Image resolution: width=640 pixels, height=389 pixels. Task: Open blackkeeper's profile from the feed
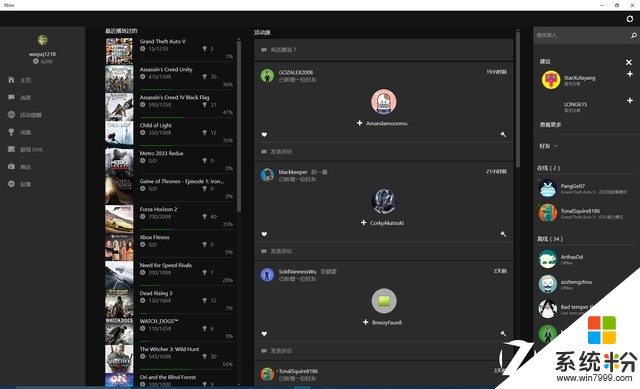tap(293, 172)
